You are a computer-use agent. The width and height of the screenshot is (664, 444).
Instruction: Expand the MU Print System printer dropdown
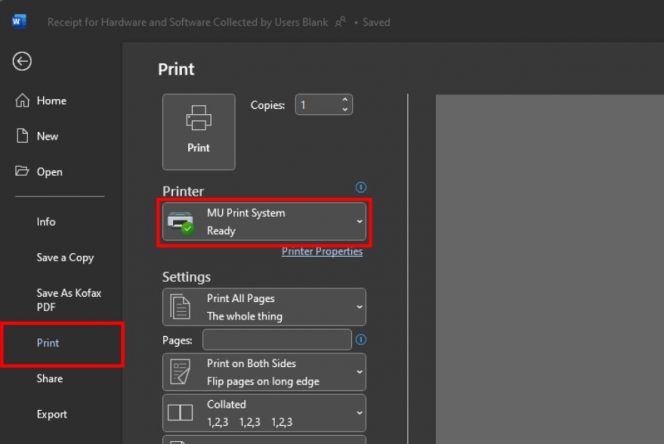click(x=264, y=222)
